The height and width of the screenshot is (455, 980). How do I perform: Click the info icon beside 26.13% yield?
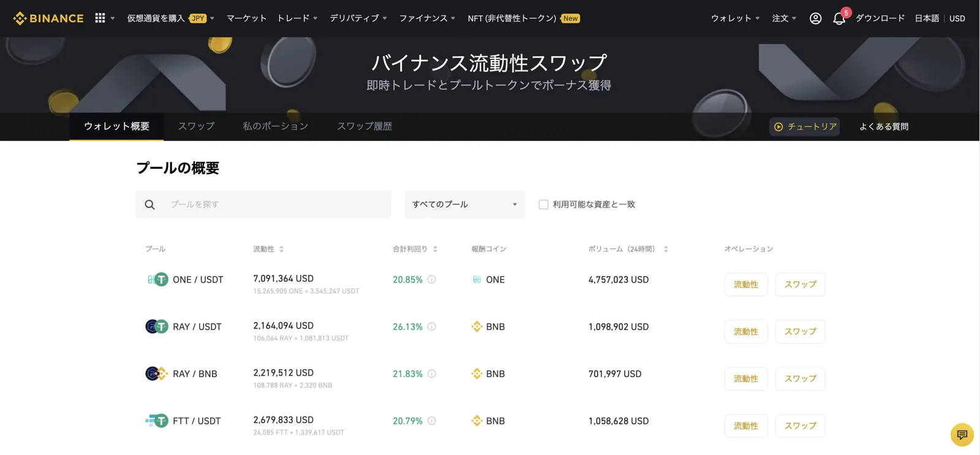pos(432,327)
